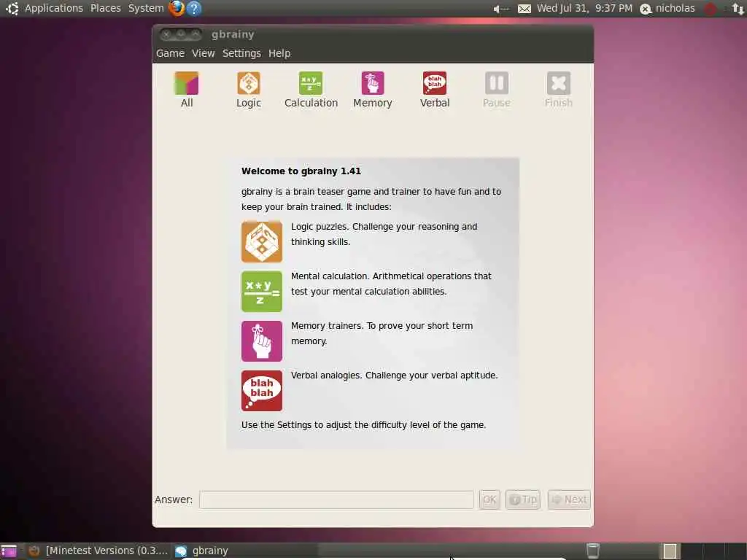
Task: Open the trash icon in bottom panel
Action: [x=592, y=551]
